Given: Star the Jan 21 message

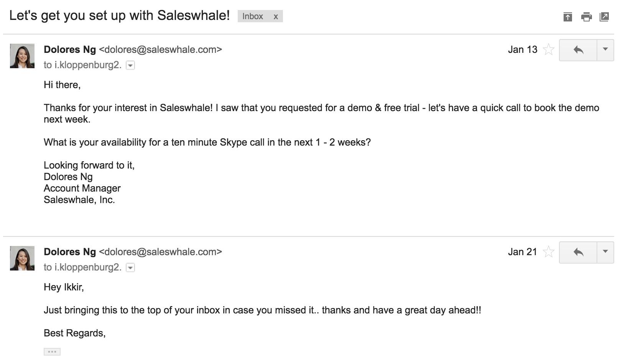Looking at the screenshot, I should click(549, 252).
